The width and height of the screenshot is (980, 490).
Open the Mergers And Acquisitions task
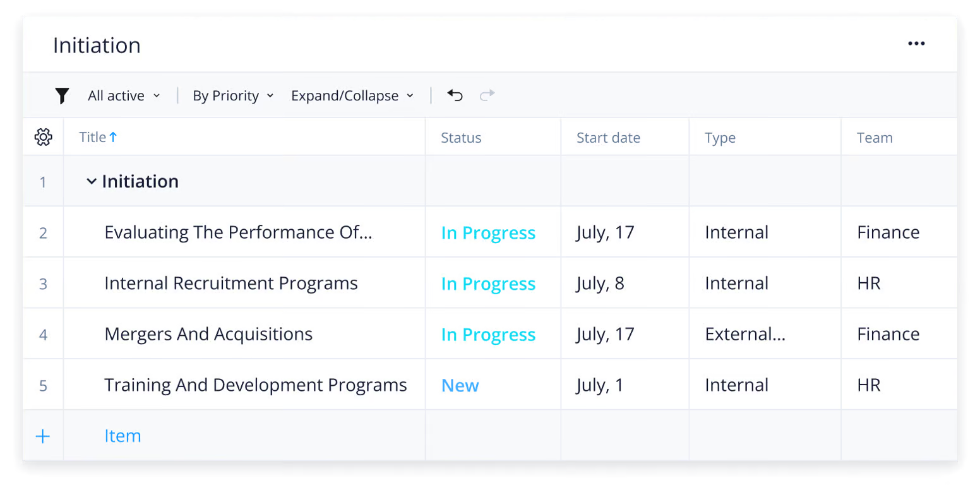(x=208, y=334)
